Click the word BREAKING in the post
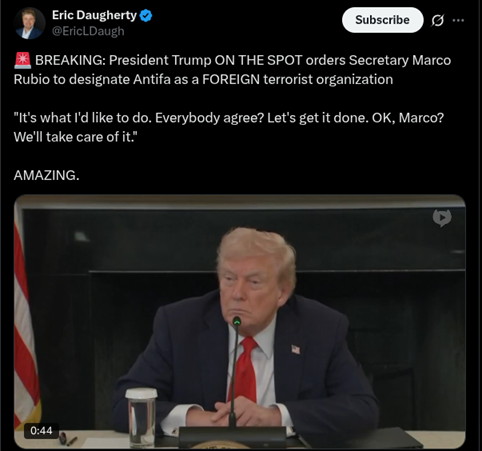 (70, 60)
